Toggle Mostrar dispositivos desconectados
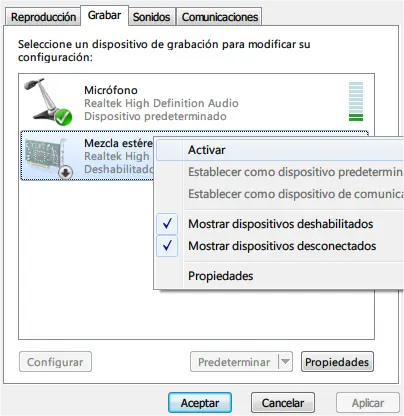Image resolution: width=404 pixels, height=416 pixels. tap(280, 246)
